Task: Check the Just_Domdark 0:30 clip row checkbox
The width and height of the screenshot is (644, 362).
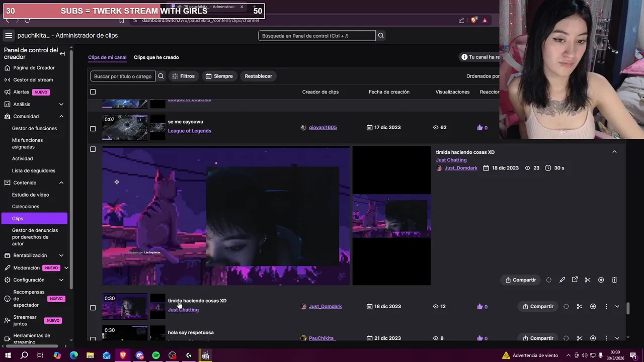Action: [93, 308]
